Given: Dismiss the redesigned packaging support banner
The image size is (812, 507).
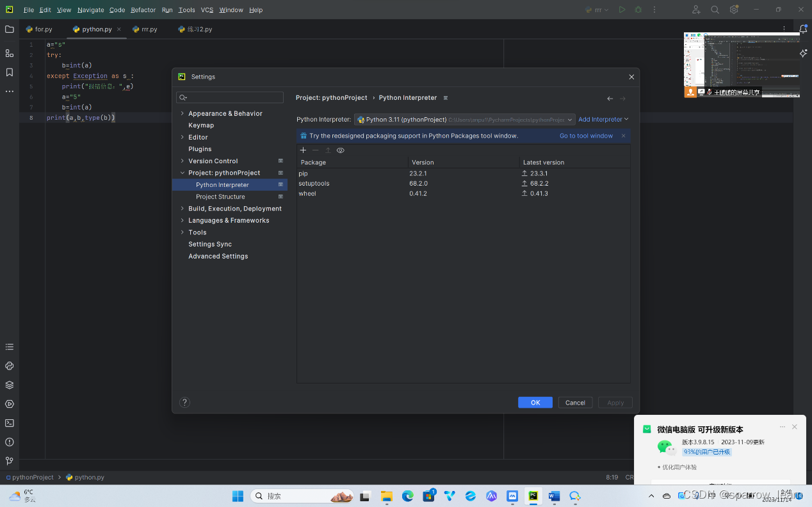Looking at the screenshot, I should click(x=623, y=136).
